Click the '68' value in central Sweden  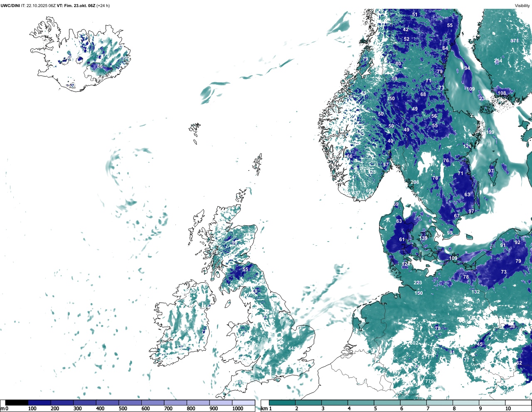[423, 94]
